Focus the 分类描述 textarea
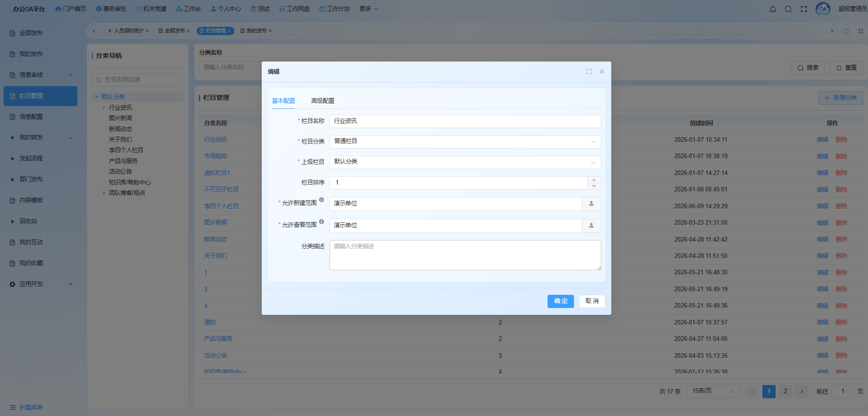868x416 pixels. click(465, 255)
